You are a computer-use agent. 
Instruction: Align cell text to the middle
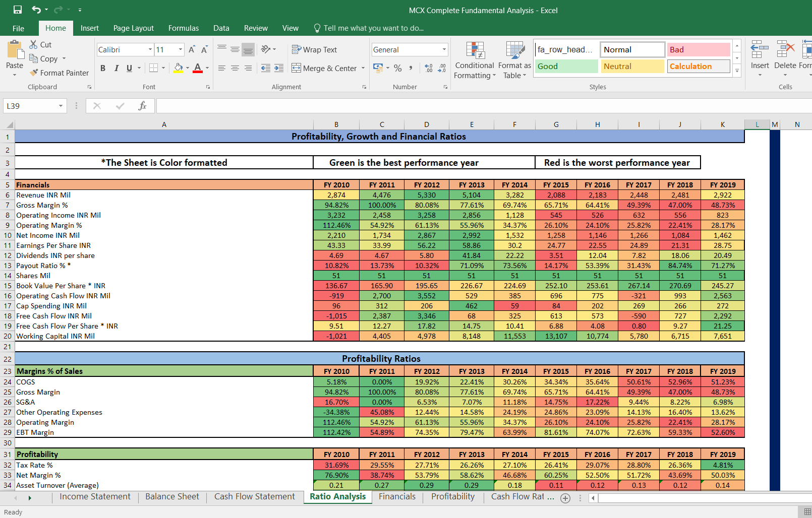235,49
